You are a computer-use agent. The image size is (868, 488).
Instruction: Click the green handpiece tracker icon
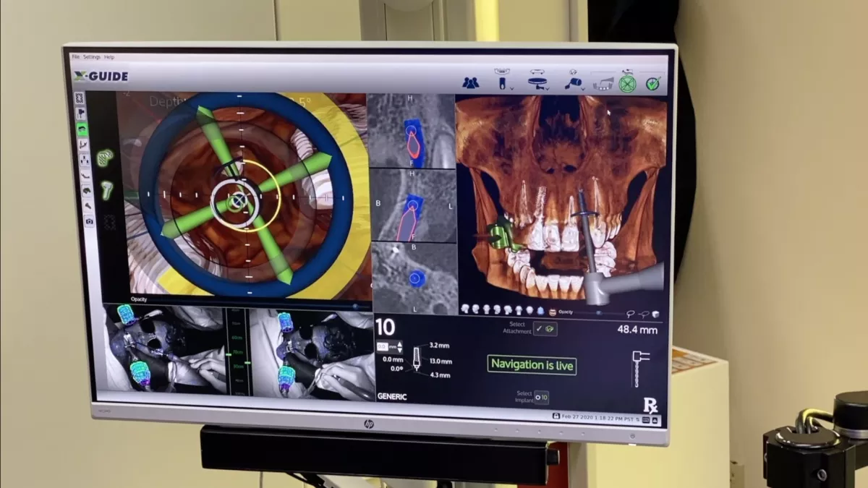coord(107,191)
